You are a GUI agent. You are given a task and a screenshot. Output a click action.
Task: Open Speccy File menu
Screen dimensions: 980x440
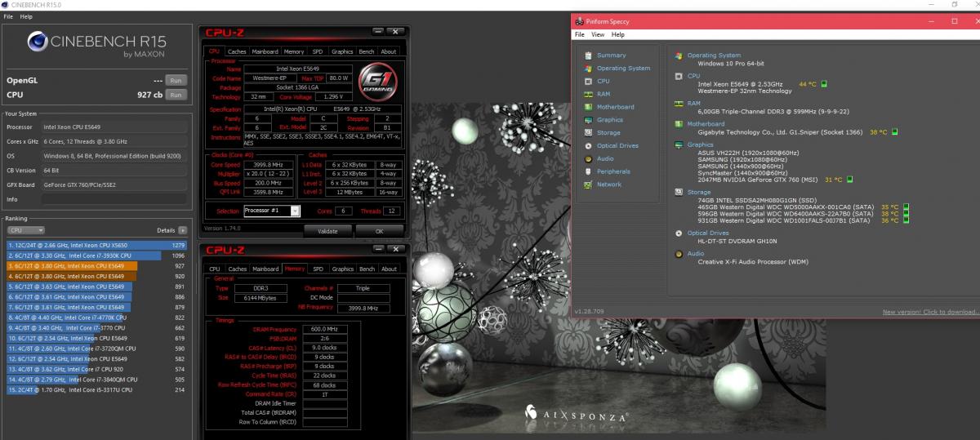click(580, 34)
